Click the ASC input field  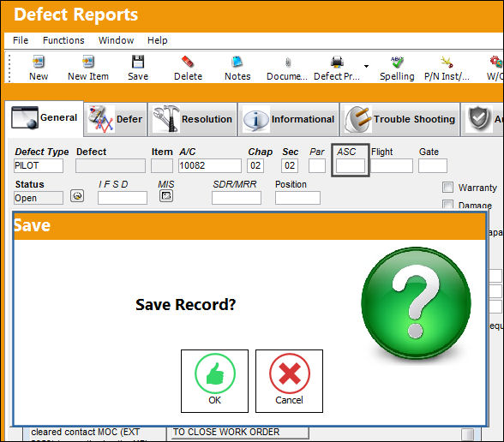coord(351,166)
